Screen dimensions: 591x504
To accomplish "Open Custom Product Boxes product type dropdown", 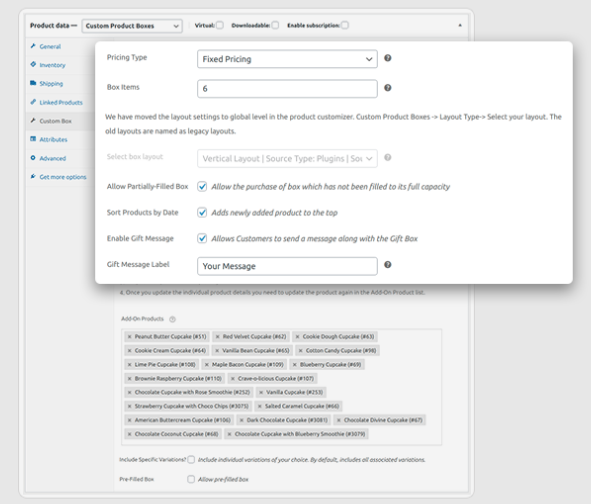I will [x=132, y=26].
